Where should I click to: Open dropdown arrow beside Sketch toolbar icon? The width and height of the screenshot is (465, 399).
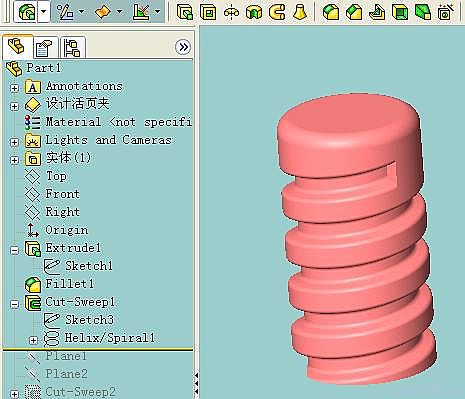[x=157, y=12]
